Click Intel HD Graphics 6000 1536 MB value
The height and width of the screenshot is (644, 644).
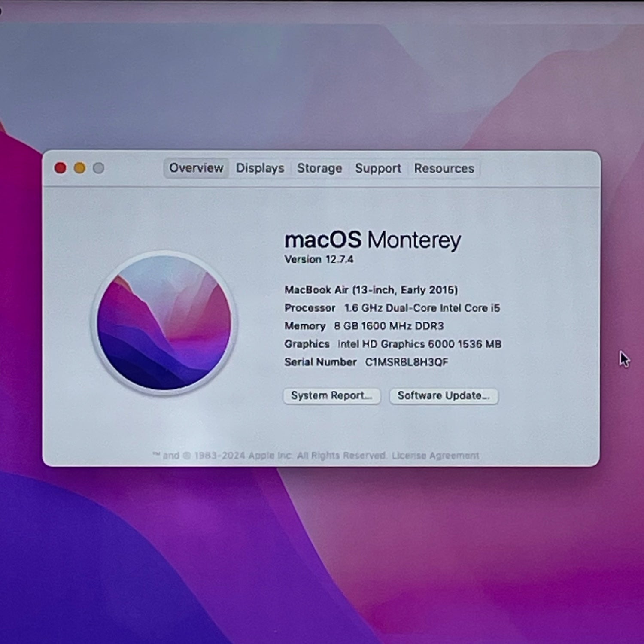point(419,344)
